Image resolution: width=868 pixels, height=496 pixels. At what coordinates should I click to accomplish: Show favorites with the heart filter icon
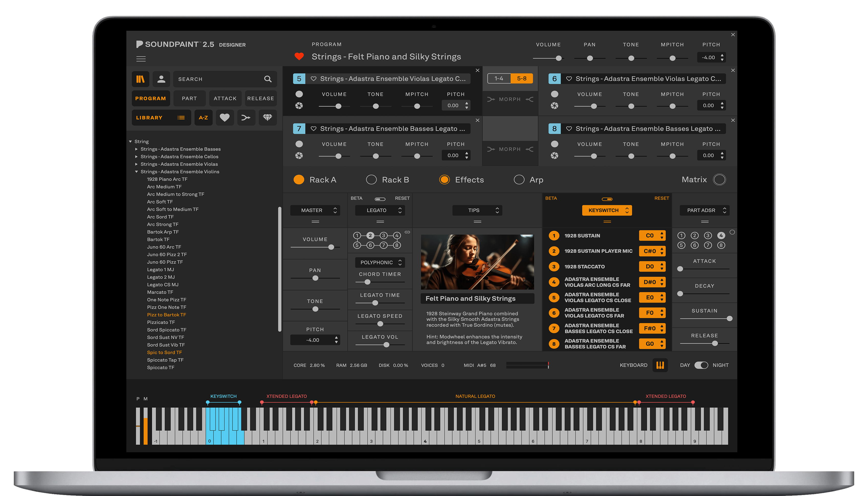(x=225, y=117)
